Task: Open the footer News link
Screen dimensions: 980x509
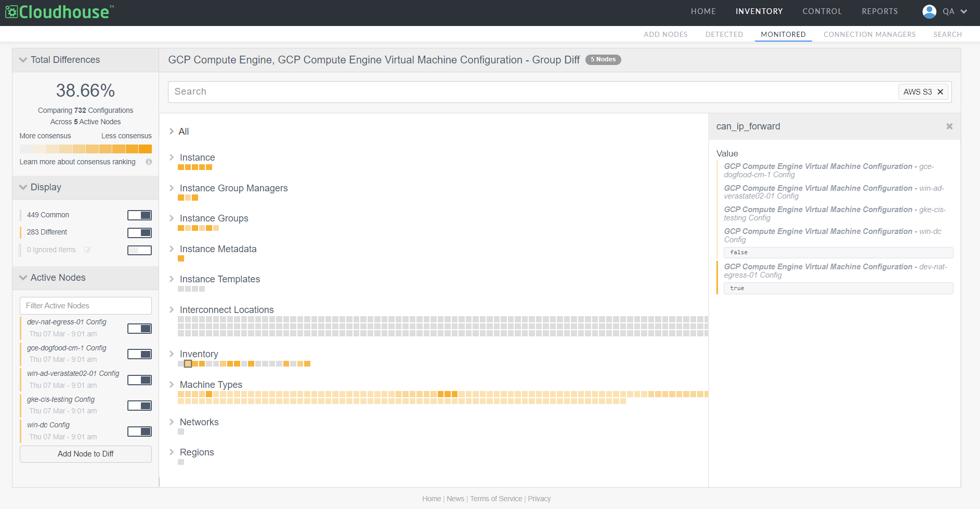Action: pos(455,499)
